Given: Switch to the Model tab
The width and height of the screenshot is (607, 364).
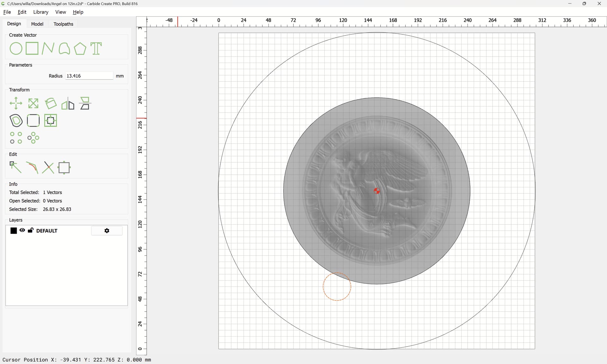Looking at the screenshot, I should pos(37,24).
